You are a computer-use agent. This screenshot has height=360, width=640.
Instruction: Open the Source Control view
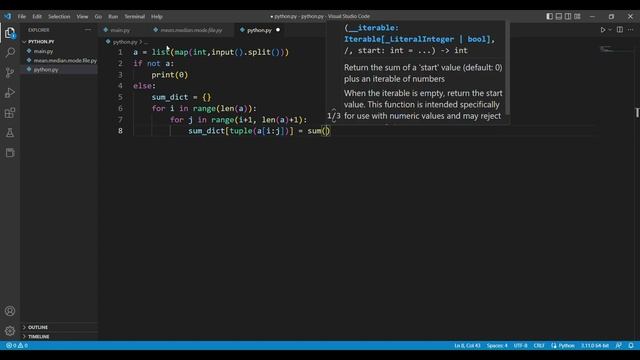10,73
